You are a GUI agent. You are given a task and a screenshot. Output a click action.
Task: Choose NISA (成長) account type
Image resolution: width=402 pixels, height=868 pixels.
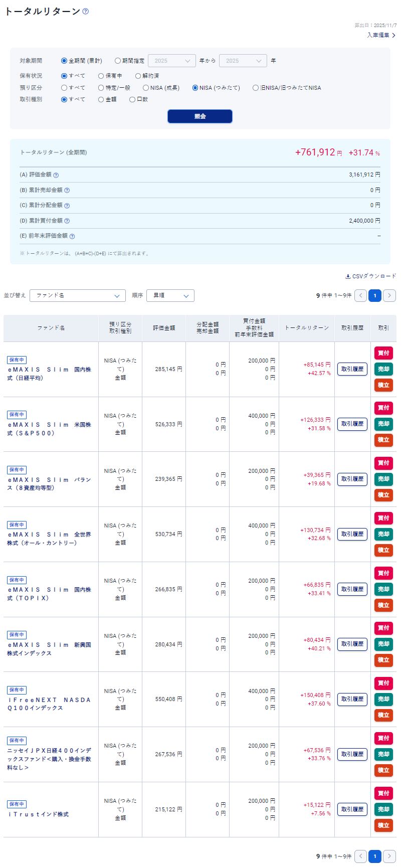point(146,88)
